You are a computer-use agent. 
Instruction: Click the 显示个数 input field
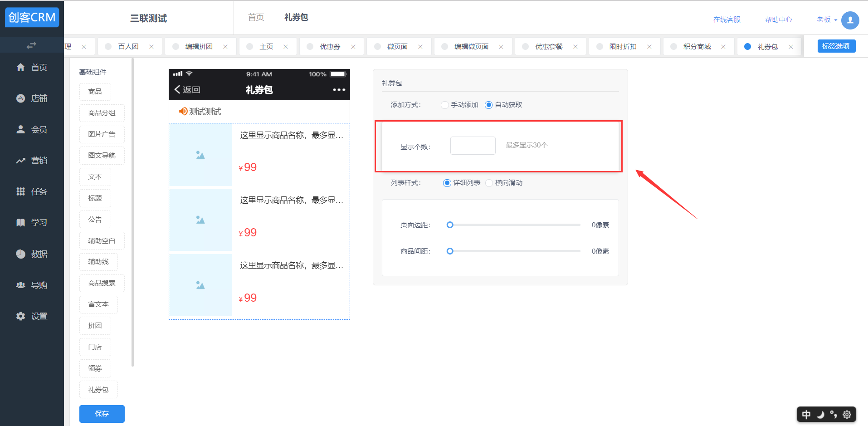(473, 146)
